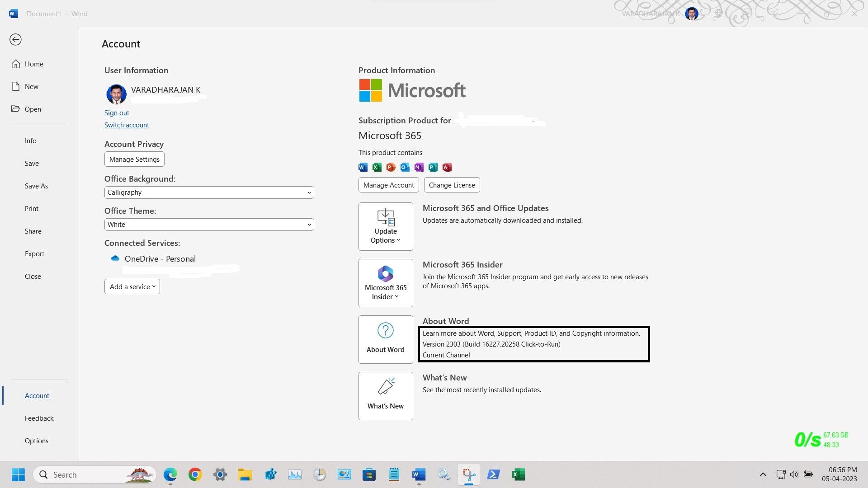
Task: Click the user profile picture in title bar
Action: click(691, 14)
